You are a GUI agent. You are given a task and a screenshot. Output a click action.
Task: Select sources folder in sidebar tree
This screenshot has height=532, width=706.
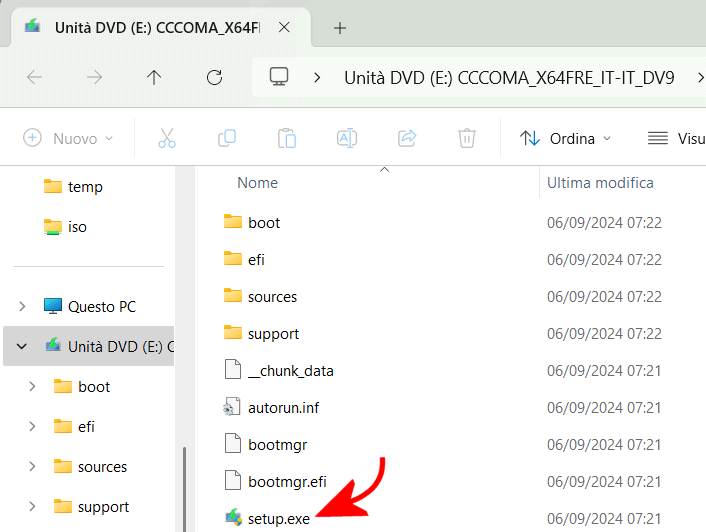(90, 466)
